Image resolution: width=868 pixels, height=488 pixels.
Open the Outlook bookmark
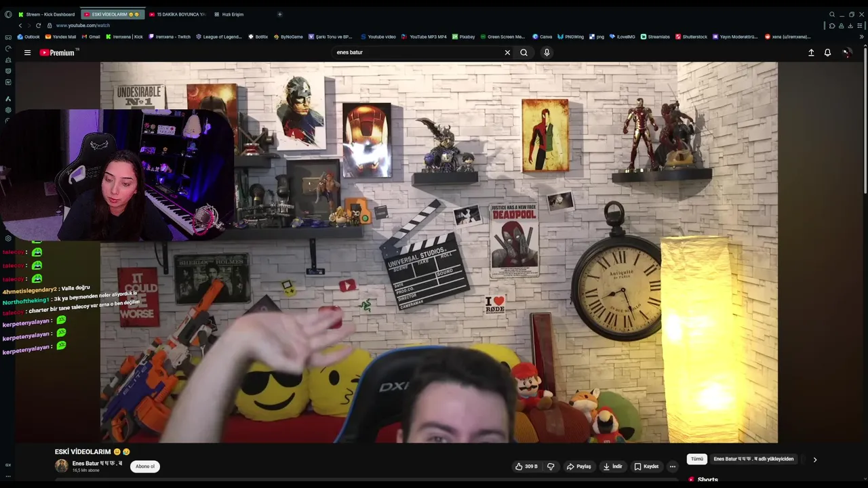coord(28,37)
